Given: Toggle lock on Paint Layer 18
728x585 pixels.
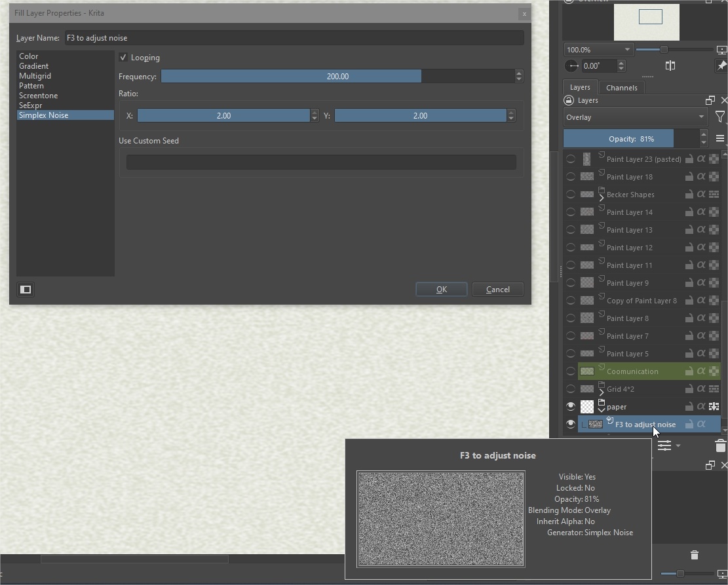Looking at the screenshot, I should 689,177.
